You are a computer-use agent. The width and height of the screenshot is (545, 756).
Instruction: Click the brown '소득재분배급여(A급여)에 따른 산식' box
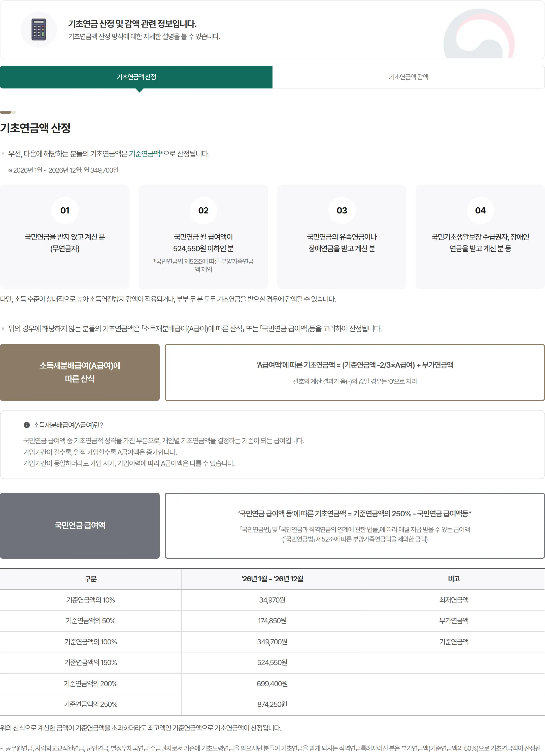pos(80,372)
